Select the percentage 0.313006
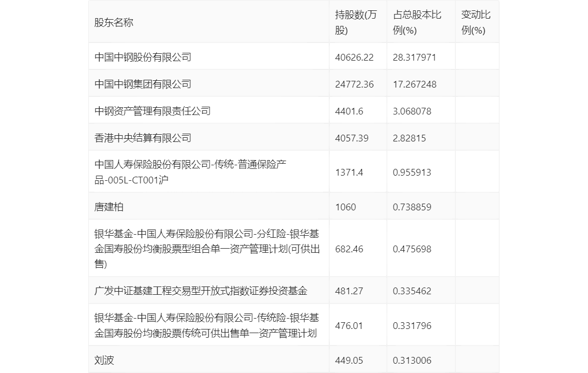Screen dimensions: 588x373 coord(412,360)
